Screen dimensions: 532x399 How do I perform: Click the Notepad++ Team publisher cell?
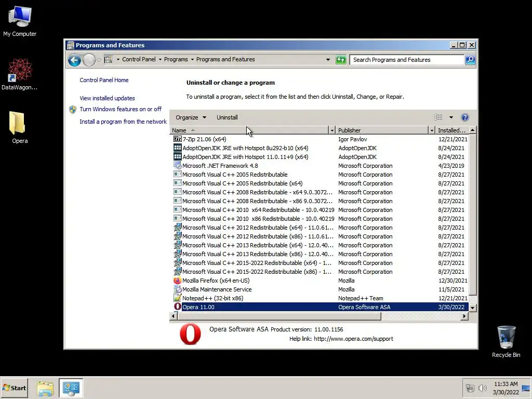click(x=361, y=298)
